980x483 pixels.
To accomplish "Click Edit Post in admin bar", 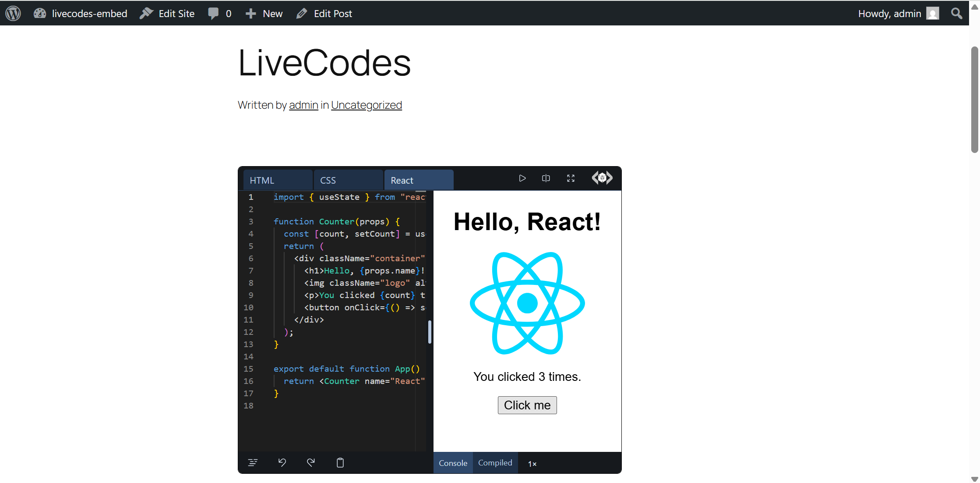I will (x=324, y=14).
